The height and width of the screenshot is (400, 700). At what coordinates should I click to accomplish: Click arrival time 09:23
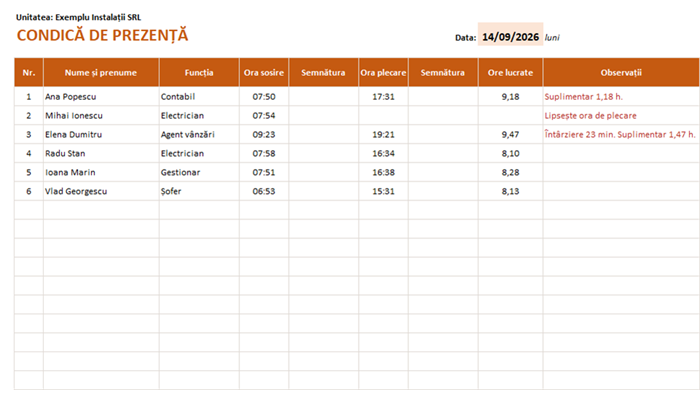point(264,134)
